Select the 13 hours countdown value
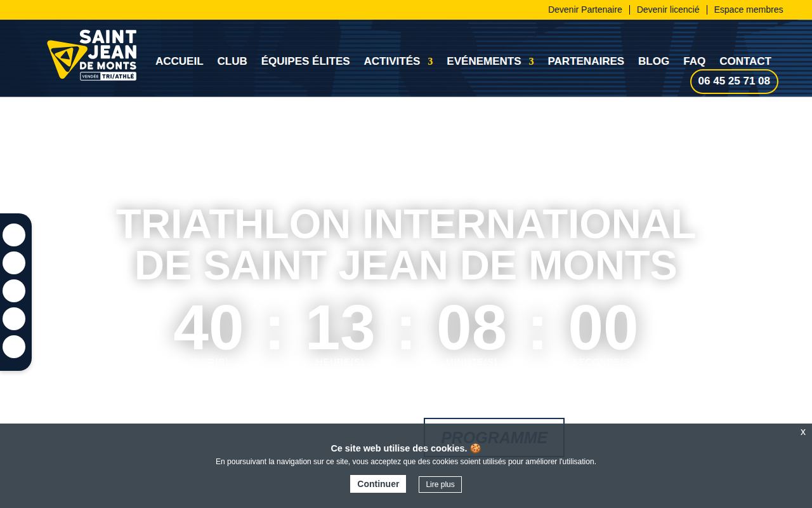812x508 pixels. [340, 328]
